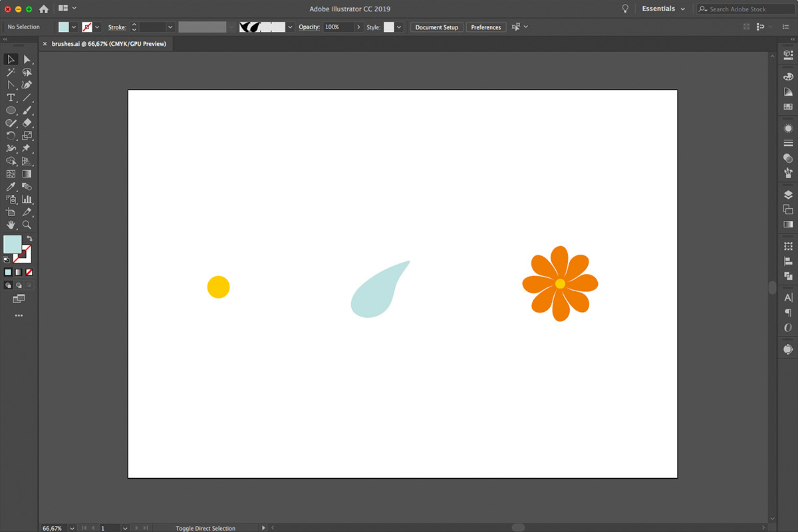Enable Draw Normal mode
Viewport: 798px width, 532px height.
point(8,285)
